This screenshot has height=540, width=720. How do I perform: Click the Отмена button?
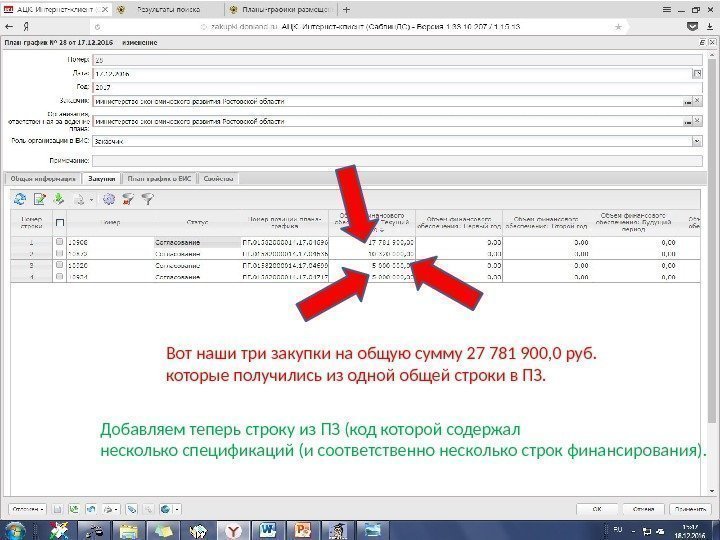click(643, 509)
